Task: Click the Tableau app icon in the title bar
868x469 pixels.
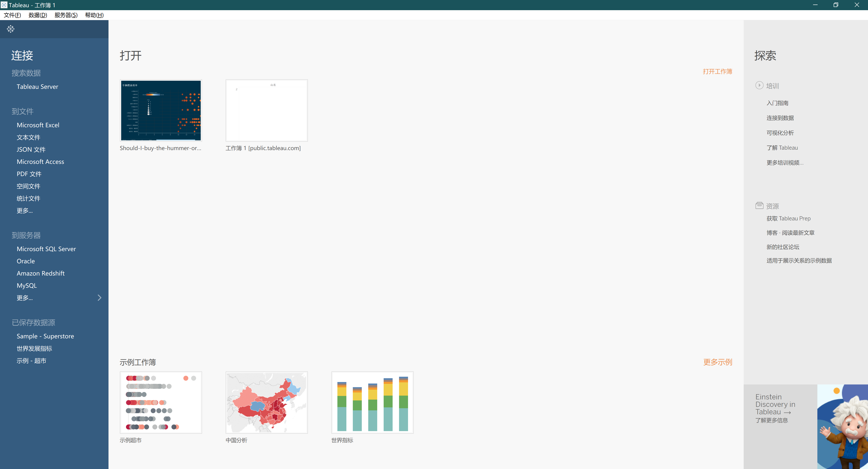Action: click(x=4, y=5)
